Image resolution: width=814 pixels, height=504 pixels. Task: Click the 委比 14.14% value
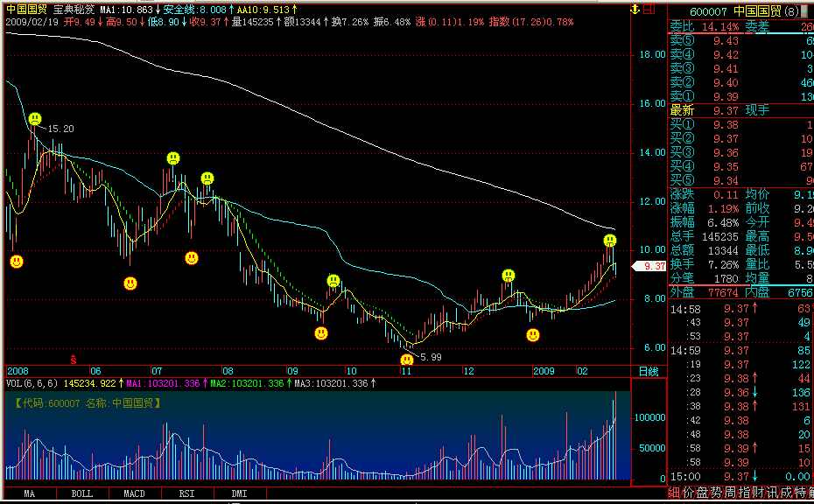720,26
